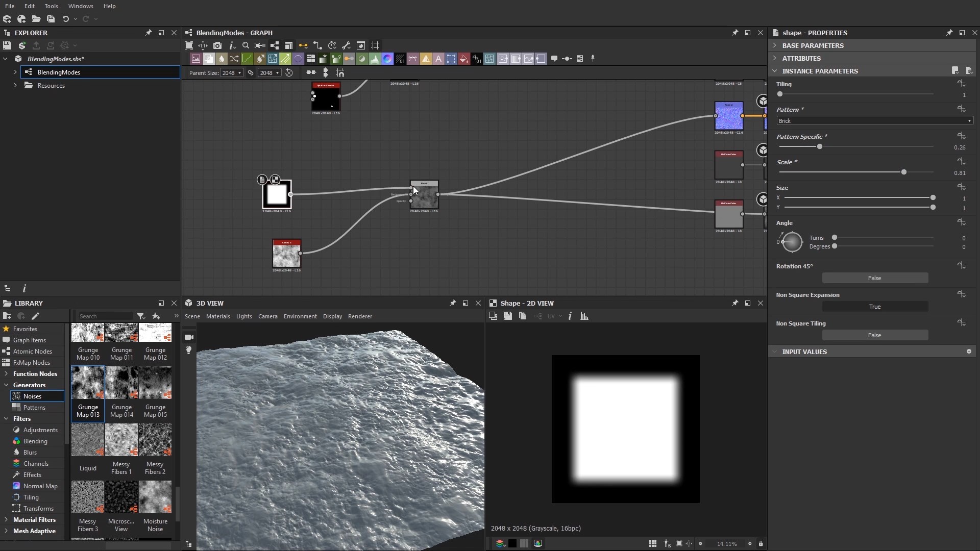Click the save image icon in 2D view

tap(508, 316)
